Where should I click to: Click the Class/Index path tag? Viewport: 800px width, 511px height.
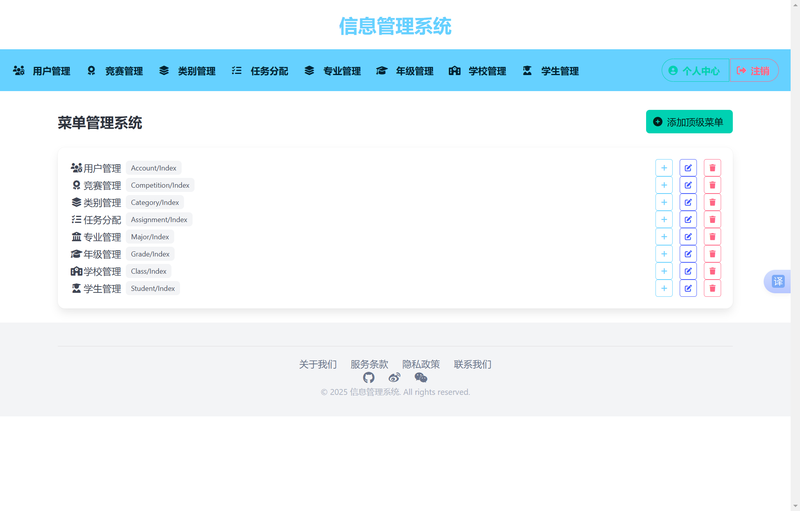pyautogui.click(x=149, y=271)
